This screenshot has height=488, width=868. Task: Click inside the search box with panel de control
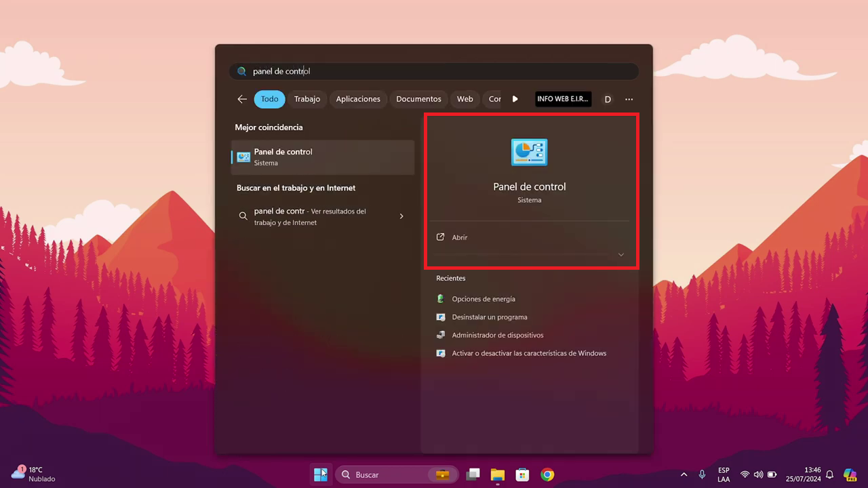point(434,71)
